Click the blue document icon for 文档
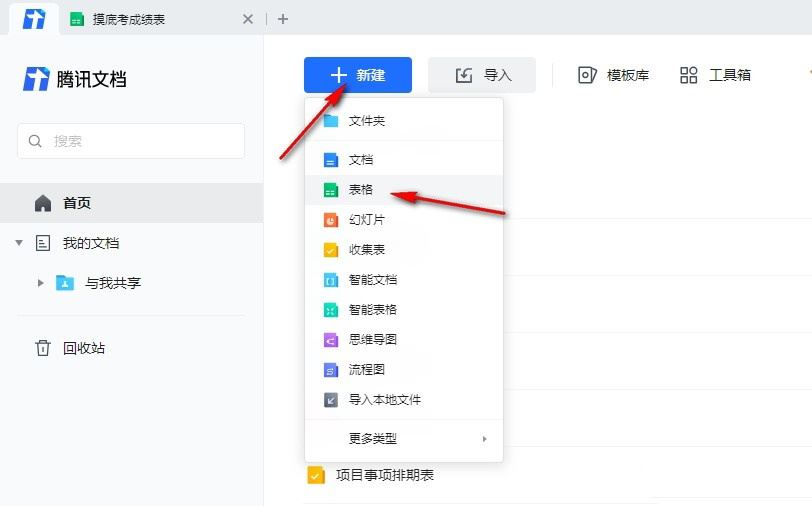Viewport: 812px width, 506px height. (x=331, y=160)
